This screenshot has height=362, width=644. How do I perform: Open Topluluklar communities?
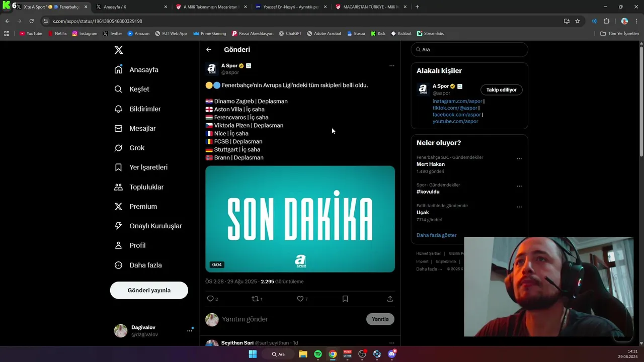pos(139,187)
